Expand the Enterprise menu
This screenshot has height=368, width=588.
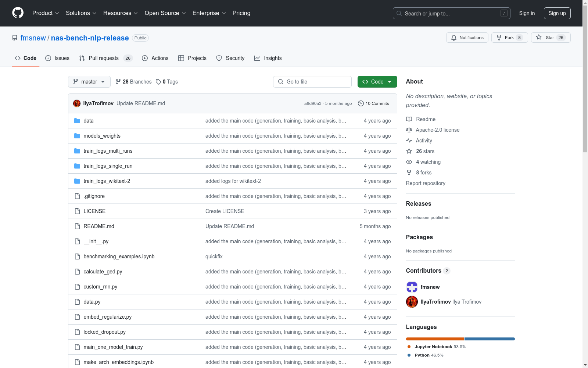tap(209, 13)
